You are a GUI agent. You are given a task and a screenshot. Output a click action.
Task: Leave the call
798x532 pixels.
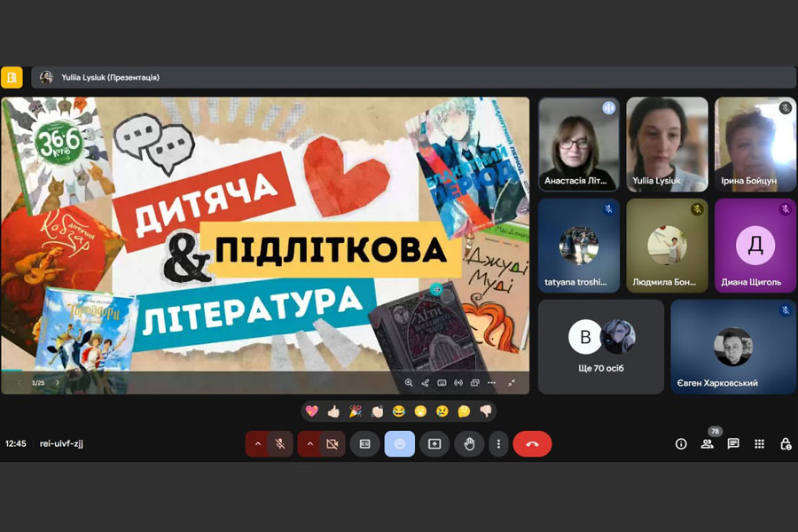click(532, 444)
